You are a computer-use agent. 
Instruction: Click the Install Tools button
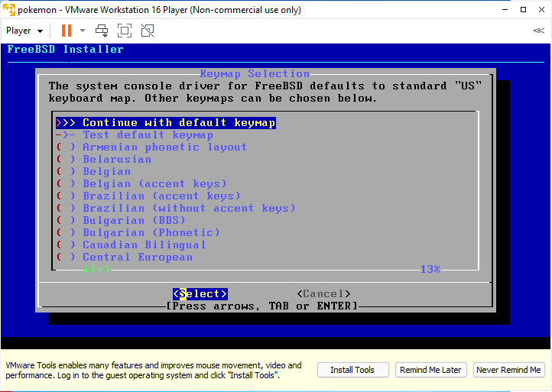[352, 370]
